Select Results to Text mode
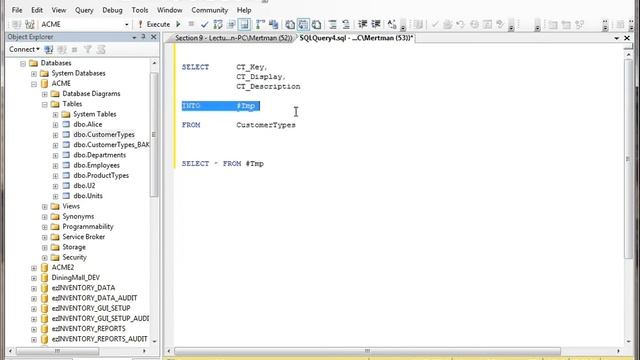 tap(290, 24)
